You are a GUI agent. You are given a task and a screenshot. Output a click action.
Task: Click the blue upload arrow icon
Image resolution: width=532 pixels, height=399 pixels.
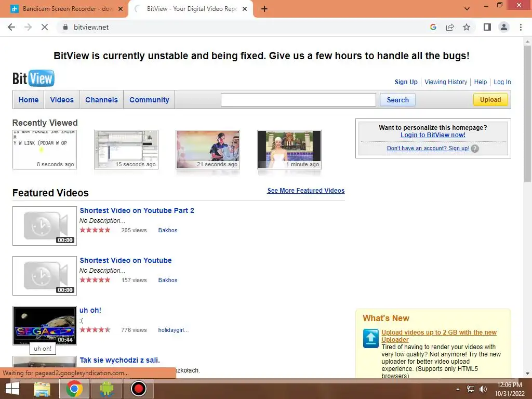(x=371, y=338)
